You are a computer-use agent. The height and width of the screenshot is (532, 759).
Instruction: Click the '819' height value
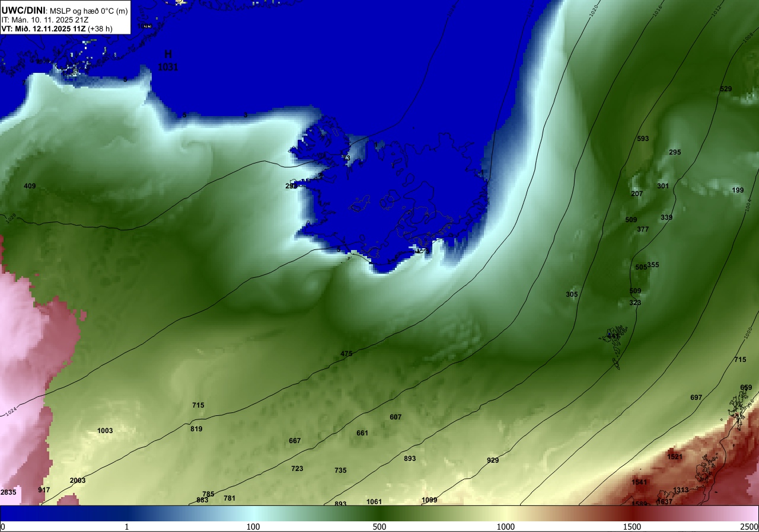[x=196, y=429]
